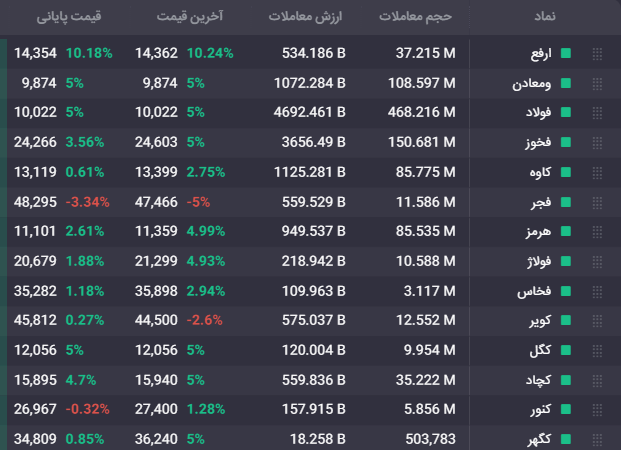
Task: Sort by the قیمت پایانی column header
Action: [69, 16]
